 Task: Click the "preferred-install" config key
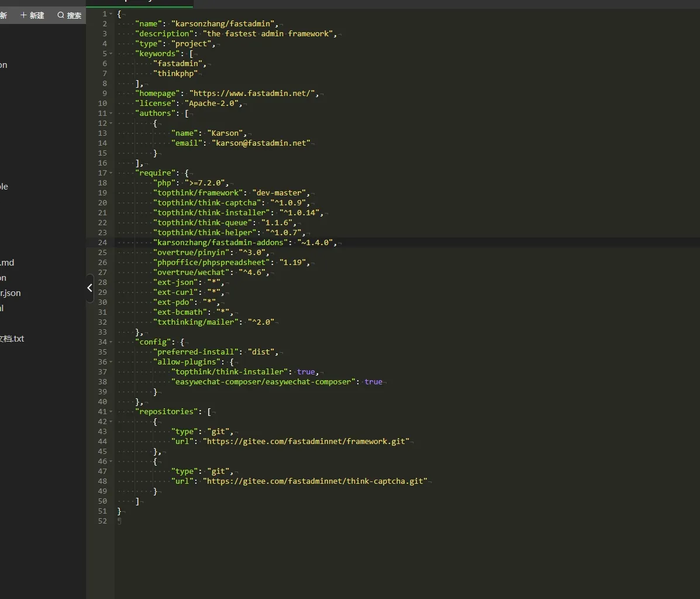coord(195,352)
